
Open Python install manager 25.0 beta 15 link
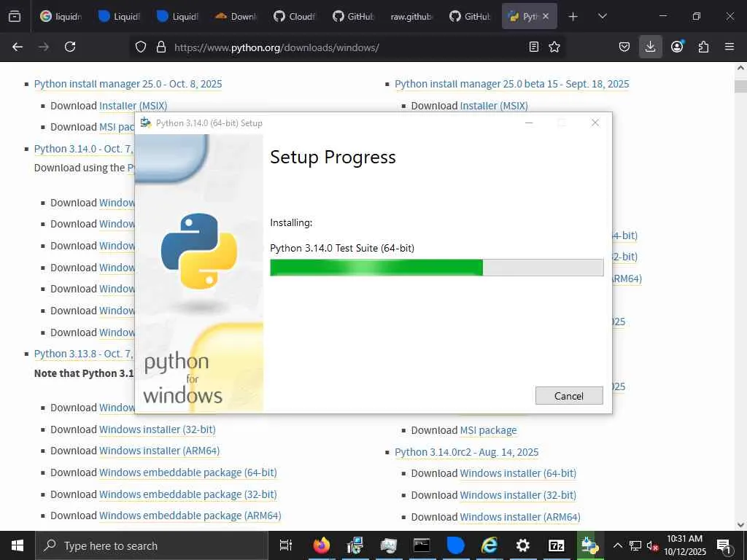[512, 84]
